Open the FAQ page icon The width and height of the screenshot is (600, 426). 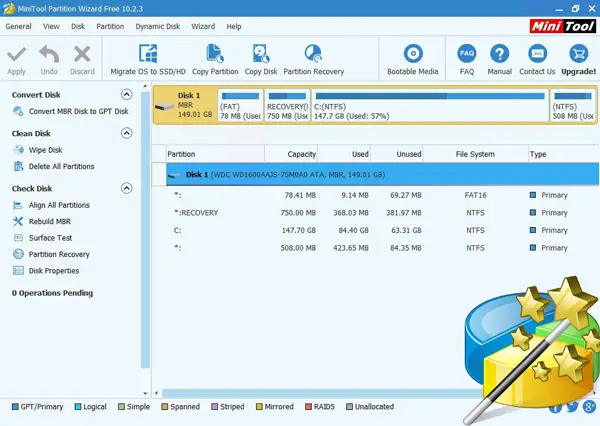(x=466, y=54)
